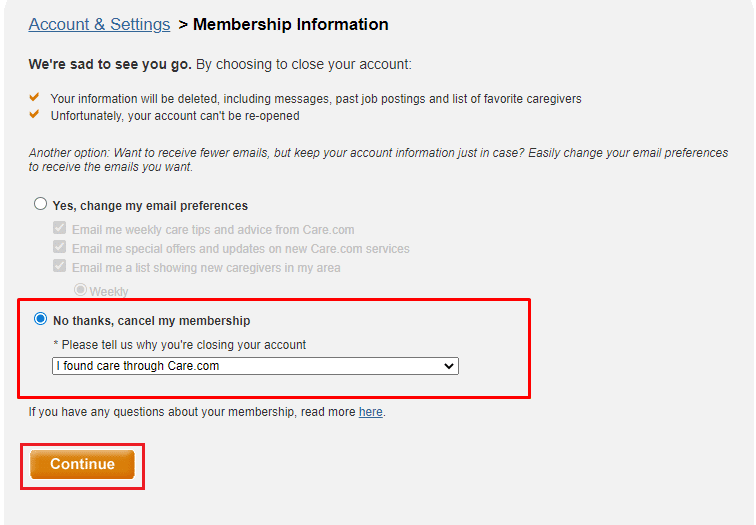The width and height of the screenshot is (756, 525).
Task: Open the Account & Settings breadcrumb link
Action: point(99,24)
